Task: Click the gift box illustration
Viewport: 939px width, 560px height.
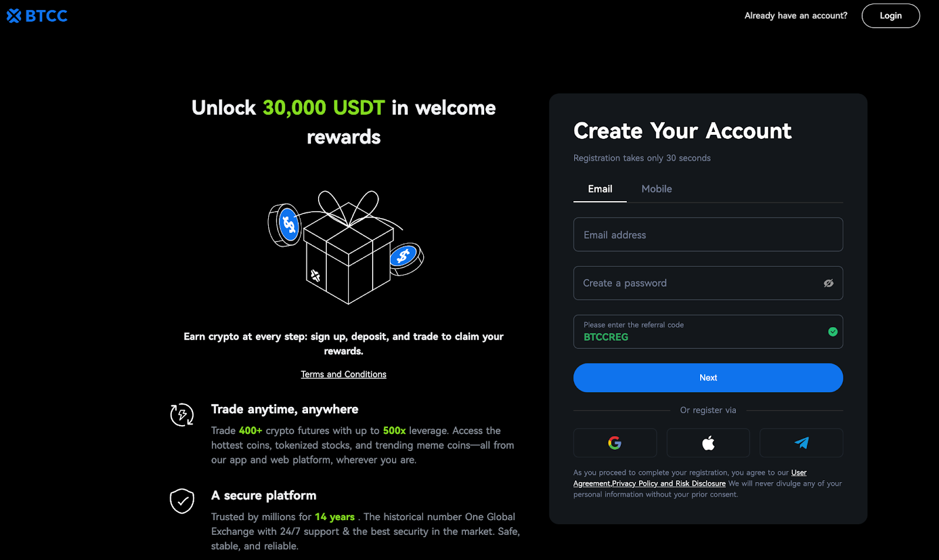Action: 349,247
